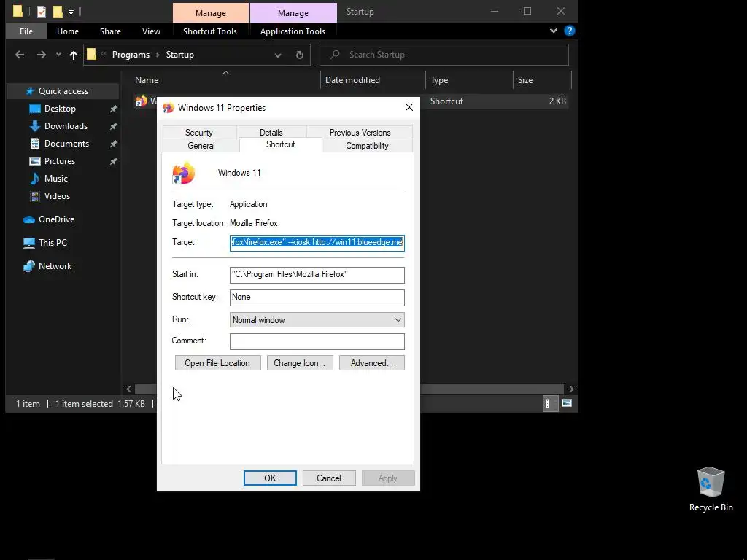The image size is (747, 560).
Task: Unpin Documents using its pin icon
Action: [x=113, y=144]
